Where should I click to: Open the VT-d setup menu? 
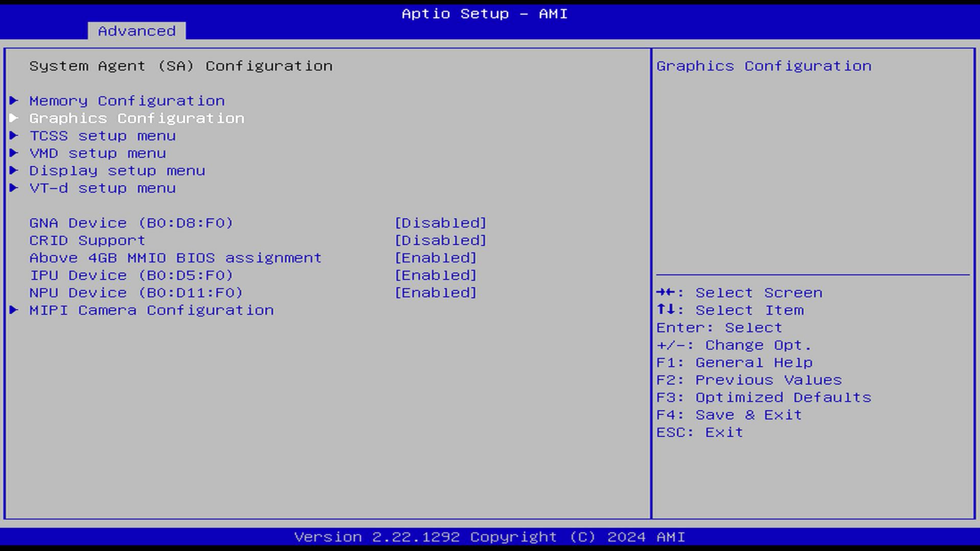[x=102, y=188]
